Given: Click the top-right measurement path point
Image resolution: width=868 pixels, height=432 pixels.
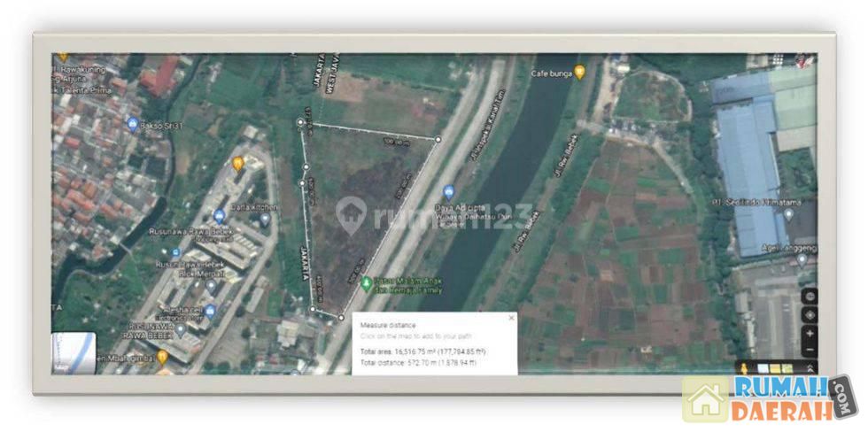Looking at the screenshot, I should click(438, 139).
